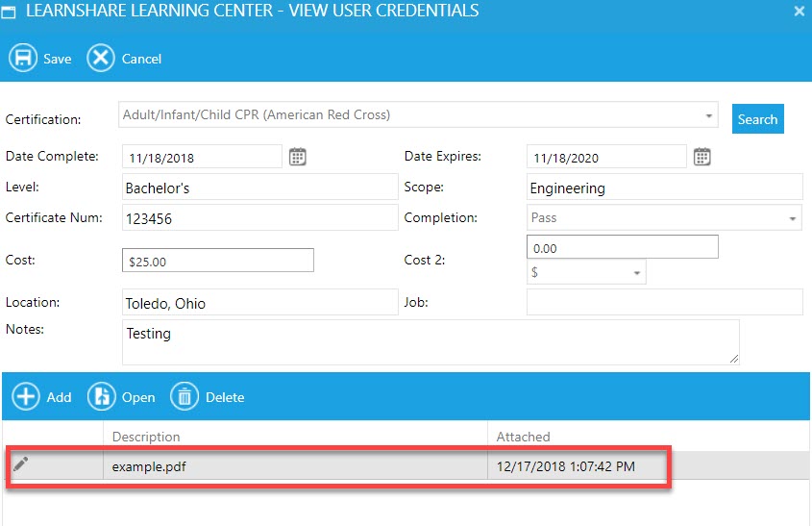Open the Date Complete calendar picker
Viewport: 812px width, 526px height.
tap(298, 157)
